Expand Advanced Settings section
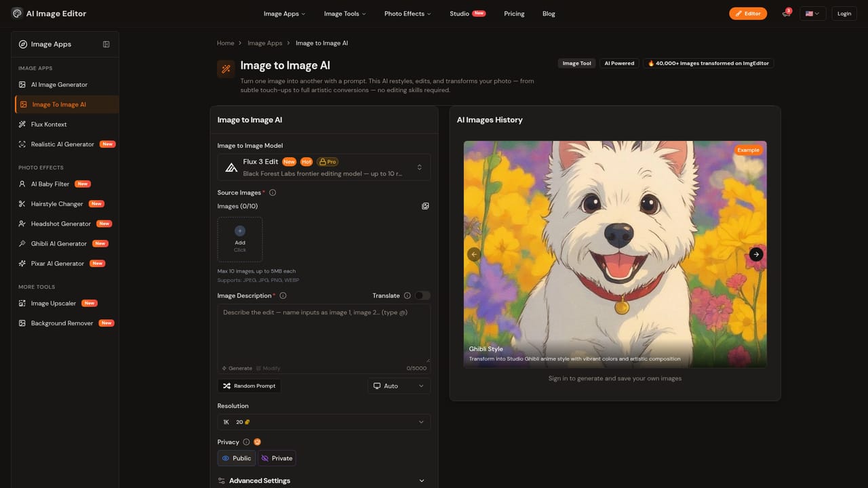This screenshot has width=868, height=488. (x=322, y=481)
